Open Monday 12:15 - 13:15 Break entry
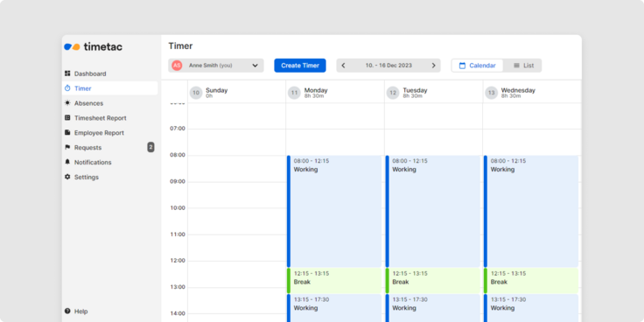 (x=334, y=281)
